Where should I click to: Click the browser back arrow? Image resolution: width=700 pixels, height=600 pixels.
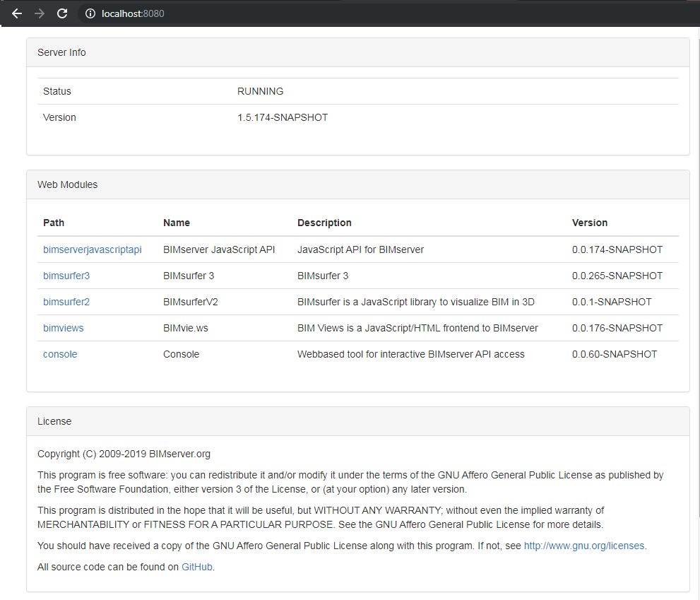[17, 13]
